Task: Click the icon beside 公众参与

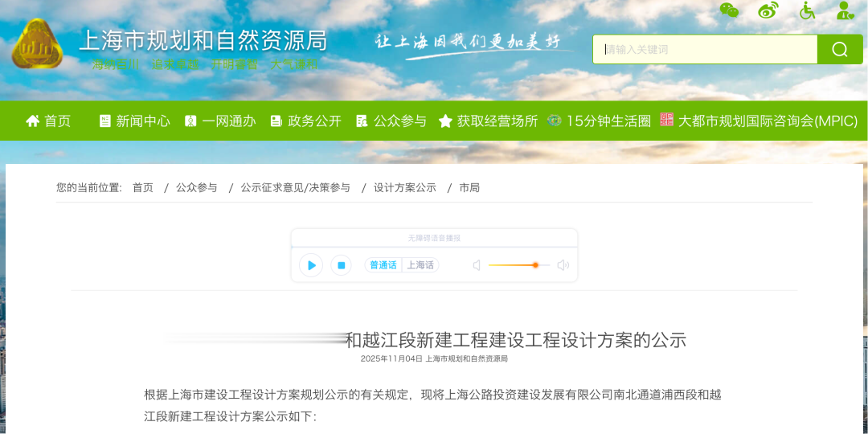Action: (x=362, y=121)
